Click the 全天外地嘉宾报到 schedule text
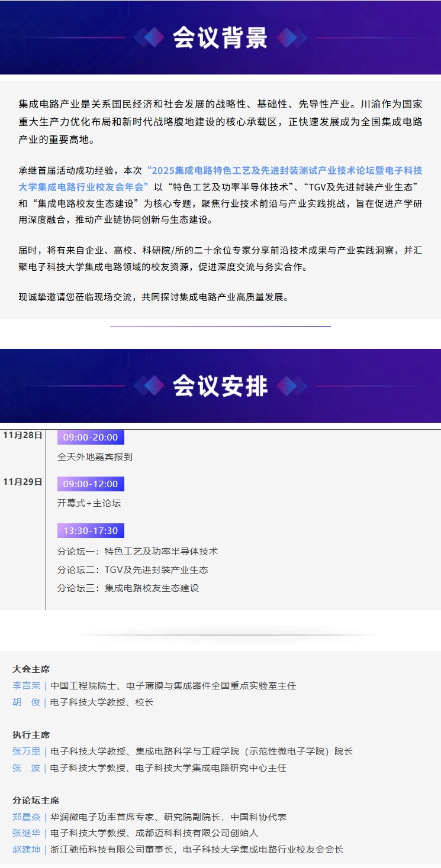441x868 pixels. 95,457
